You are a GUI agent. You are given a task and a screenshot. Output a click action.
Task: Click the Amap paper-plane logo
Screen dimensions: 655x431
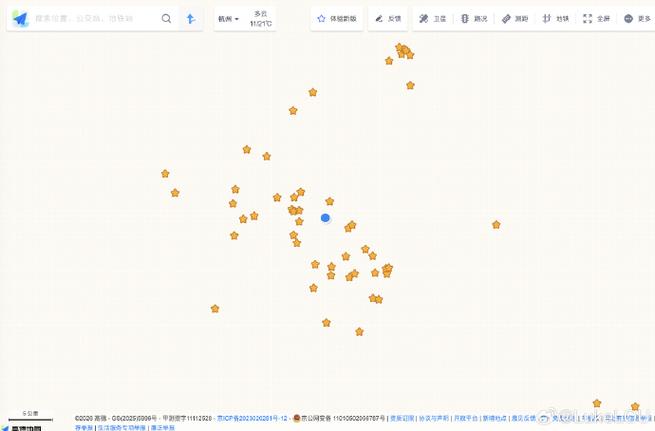pos(20,19)
